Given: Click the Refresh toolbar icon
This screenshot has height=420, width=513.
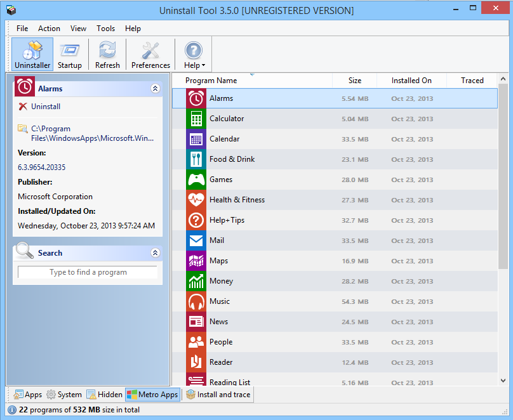Looking at the screenshot, I should (x=108, y=55).
